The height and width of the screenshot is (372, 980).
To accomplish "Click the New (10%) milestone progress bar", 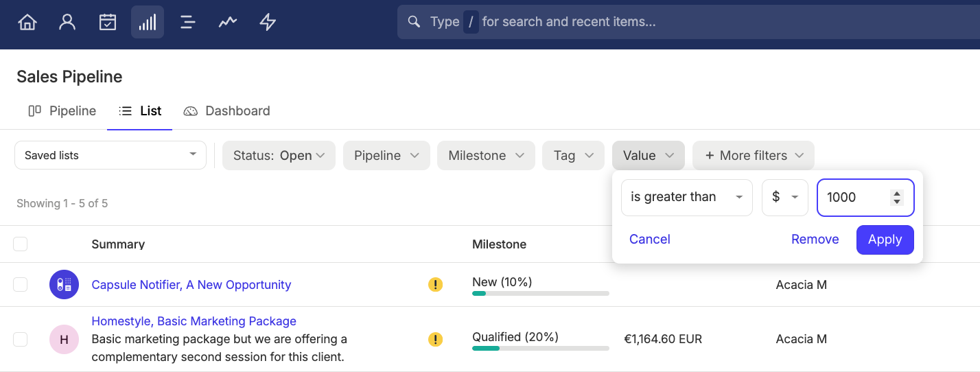I will (x=541, y=293).
